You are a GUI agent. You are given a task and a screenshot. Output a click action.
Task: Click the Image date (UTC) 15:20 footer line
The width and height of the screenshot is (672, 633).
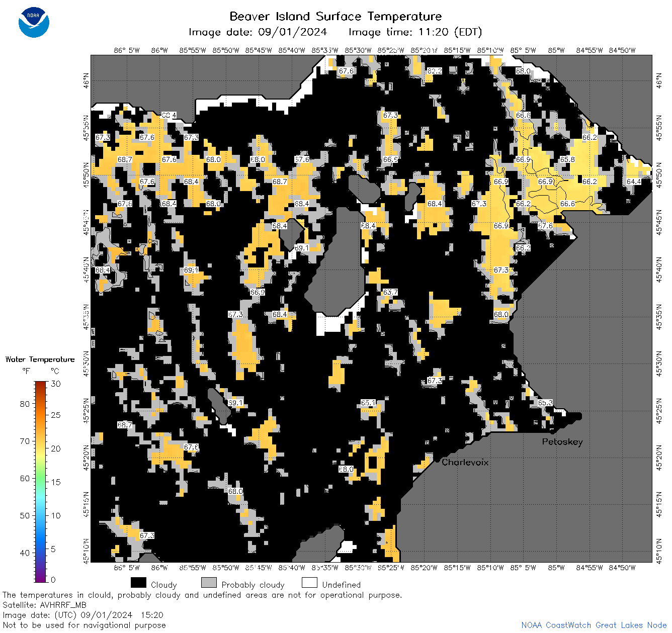tap(83, 615)
